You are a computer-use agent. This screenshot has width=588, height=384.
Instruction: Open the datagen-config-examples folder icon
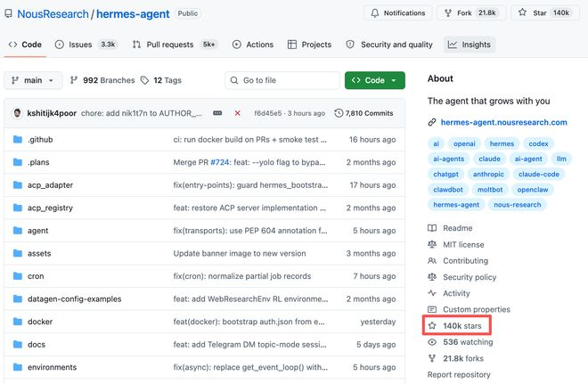coord(18,298)
